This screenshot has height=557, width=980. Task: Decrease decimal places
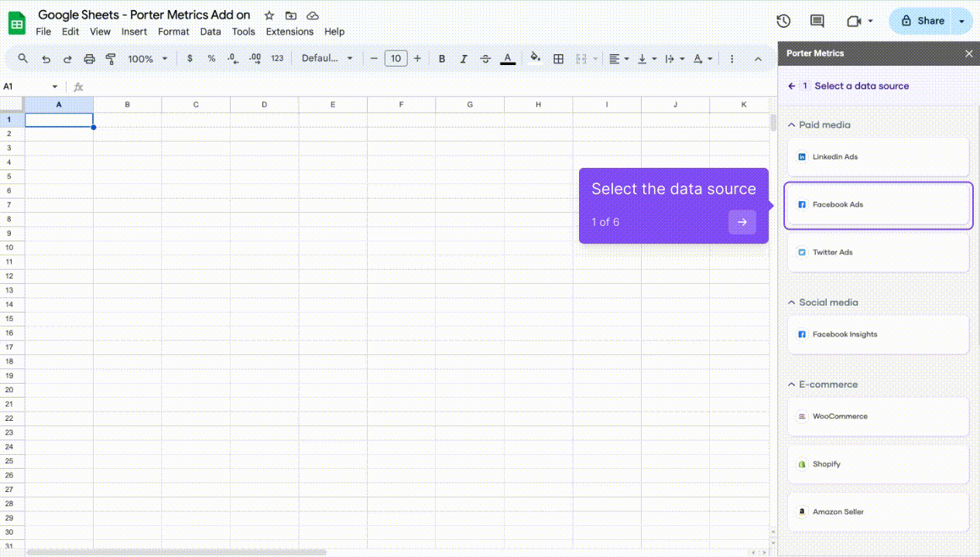(x=233, y=59)
